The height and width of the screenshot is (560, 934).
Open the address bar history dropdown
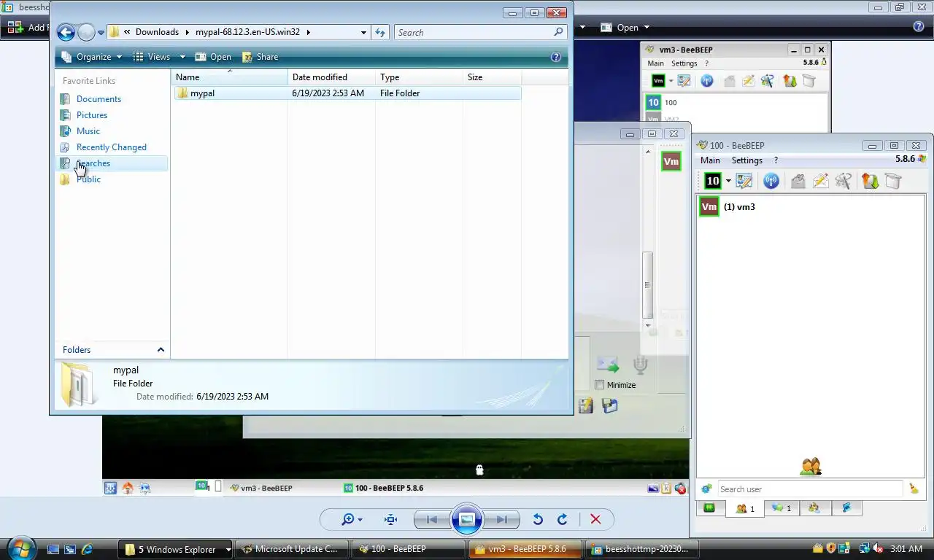pos(363,32)
